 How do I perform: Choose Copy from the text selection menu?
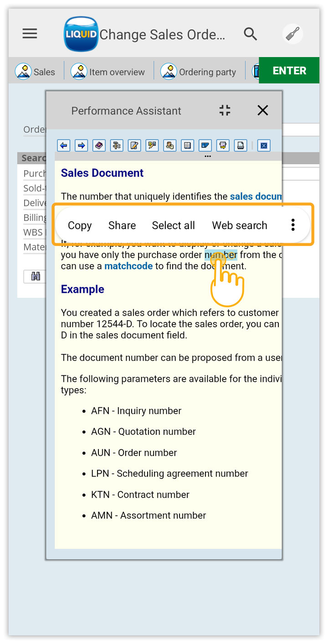(x=80, y=225)
